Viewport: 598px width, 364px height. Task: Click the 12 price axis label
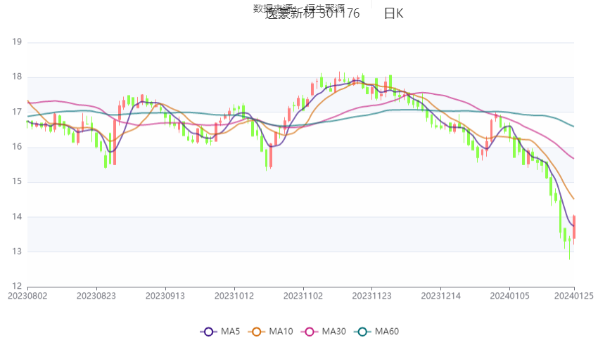[x=17, y=286]
